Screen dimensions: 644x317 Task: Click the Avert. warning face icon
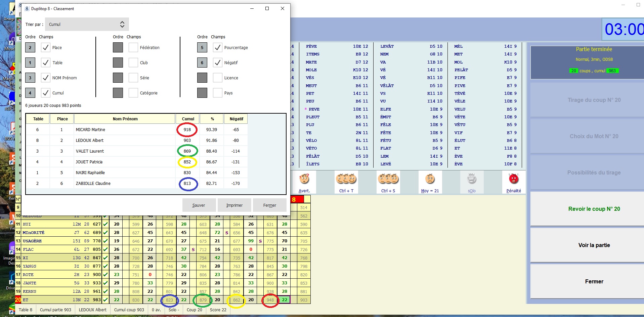click(304, 179)
